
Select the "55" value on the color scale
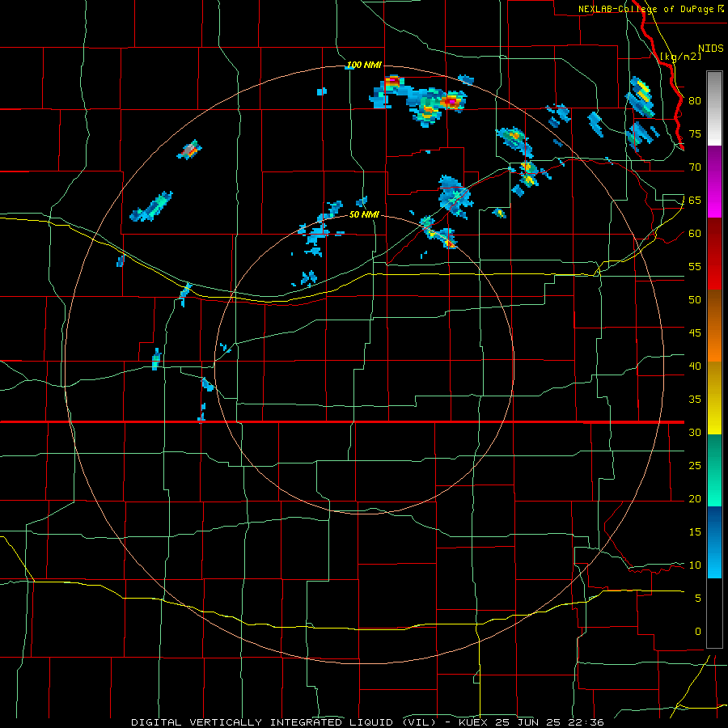click(x=695, y=266)
